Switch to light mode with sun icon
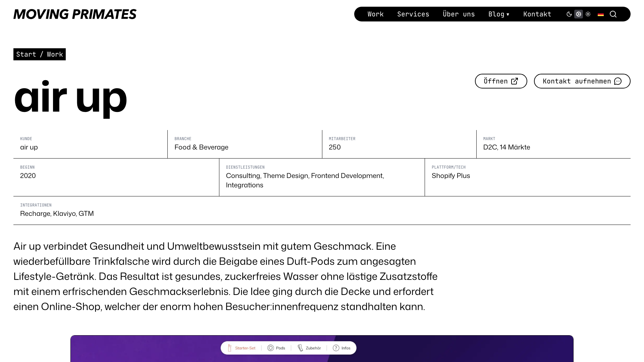The width and height of the screenshot is (644, 362). click(x=588, y=14)
